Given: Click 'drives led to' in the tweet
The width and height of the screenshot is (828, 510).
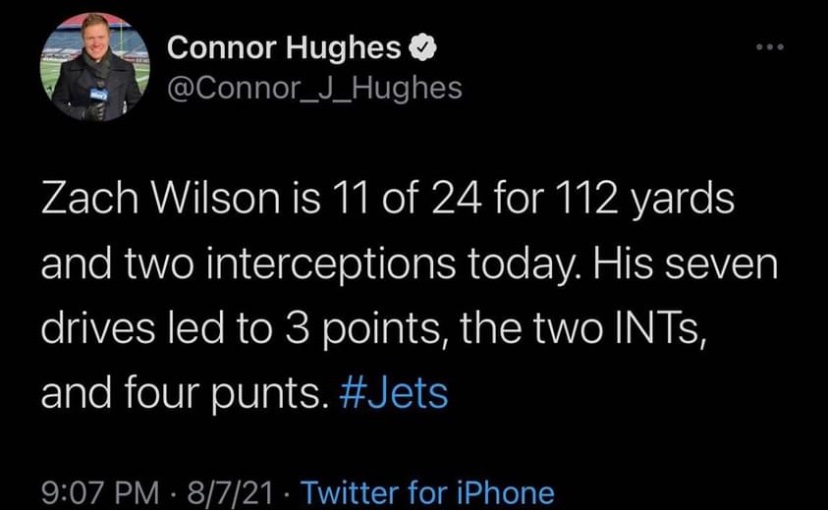Looking at the screenshot, I should click(157, 327).
